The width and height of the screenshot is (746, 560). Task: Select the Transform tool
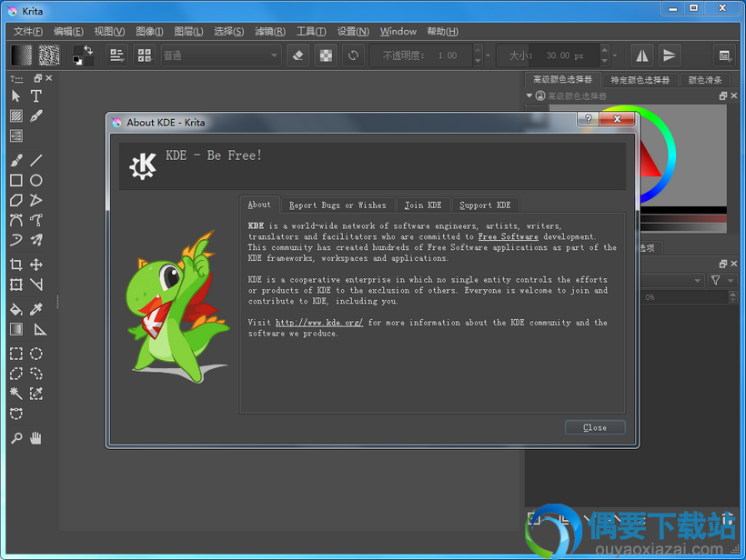coord(16,285)
